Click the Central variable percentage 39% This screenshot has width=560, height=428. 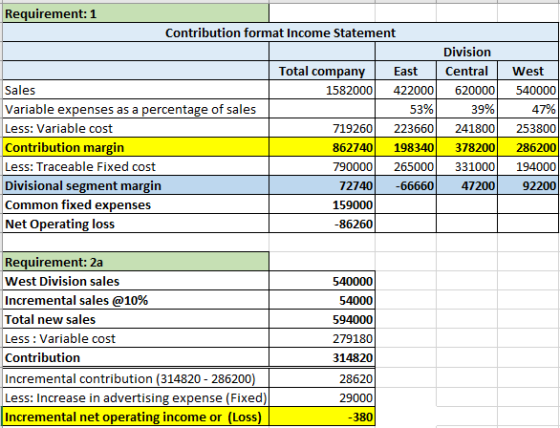click(x=466, y=109)
